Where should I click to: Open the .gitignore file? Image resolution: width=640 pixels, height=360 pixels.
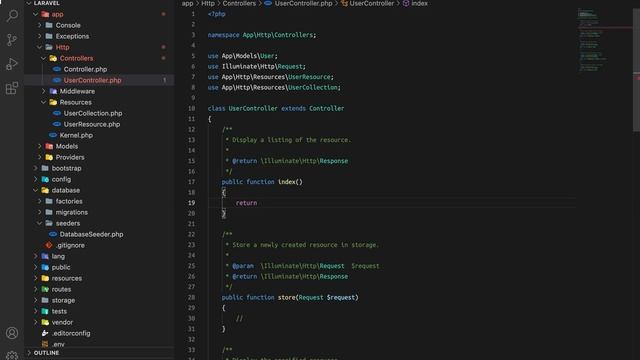point(70,245)
